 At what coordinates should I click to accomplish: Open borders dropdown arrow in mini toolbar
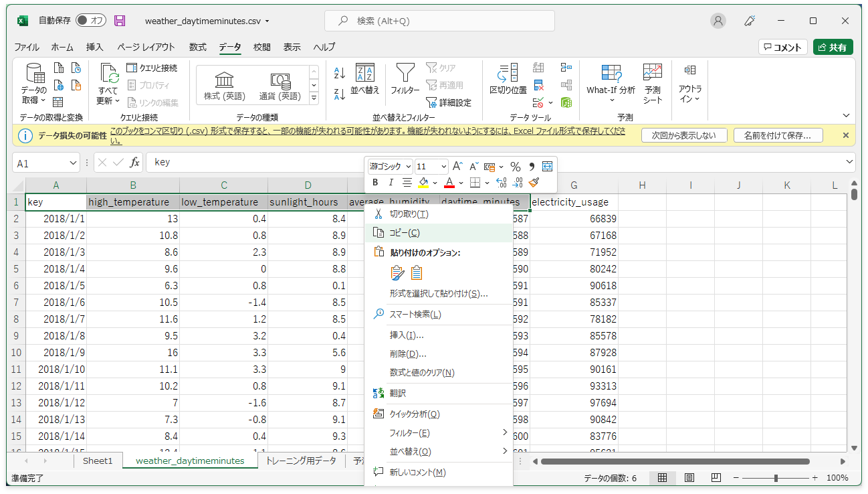coord(487,183)
